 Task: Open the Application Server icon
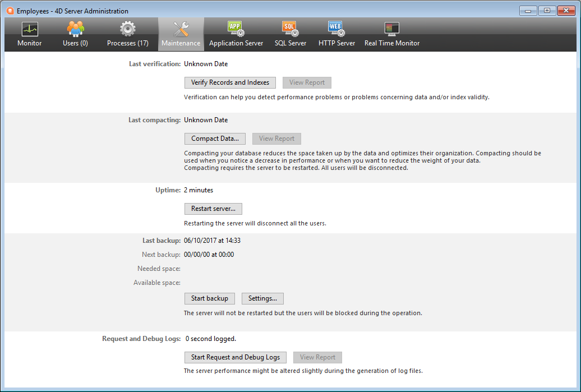pos(236,29)
